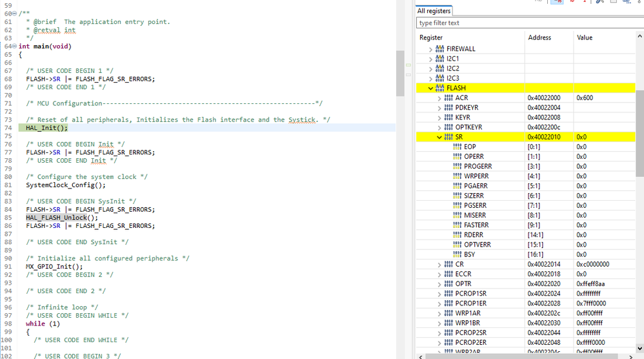644x359 pixels.
Task: Expand the I2C1 peripheral node
Action: 430,59
